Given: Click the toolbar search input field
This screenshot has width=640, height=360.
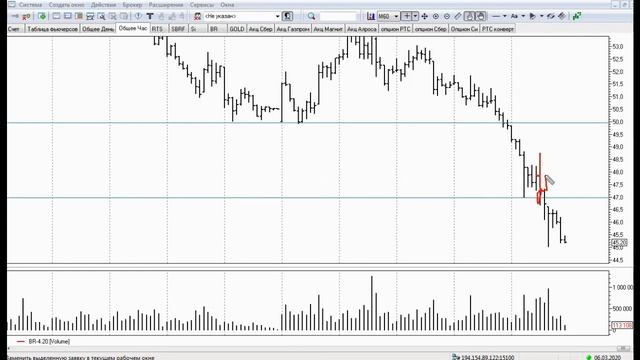Looking at the screenshot, I should tap(338, 16).
